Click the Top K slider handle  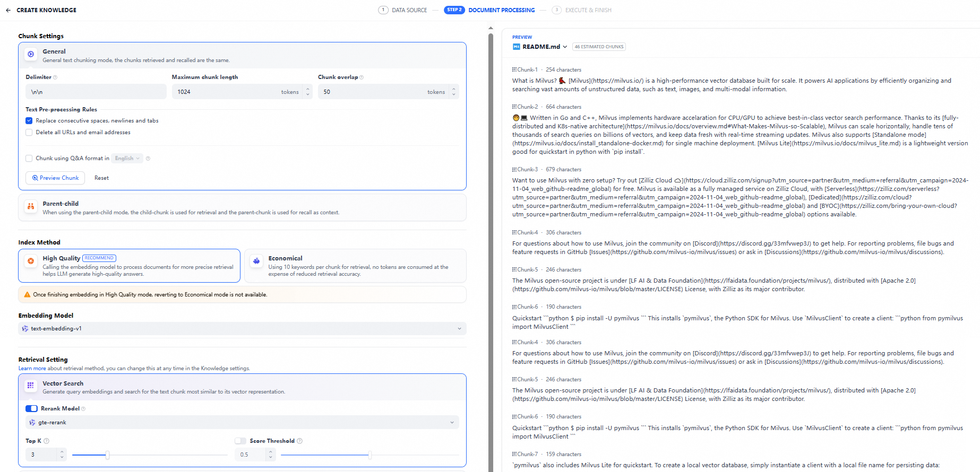pos(107,455)
